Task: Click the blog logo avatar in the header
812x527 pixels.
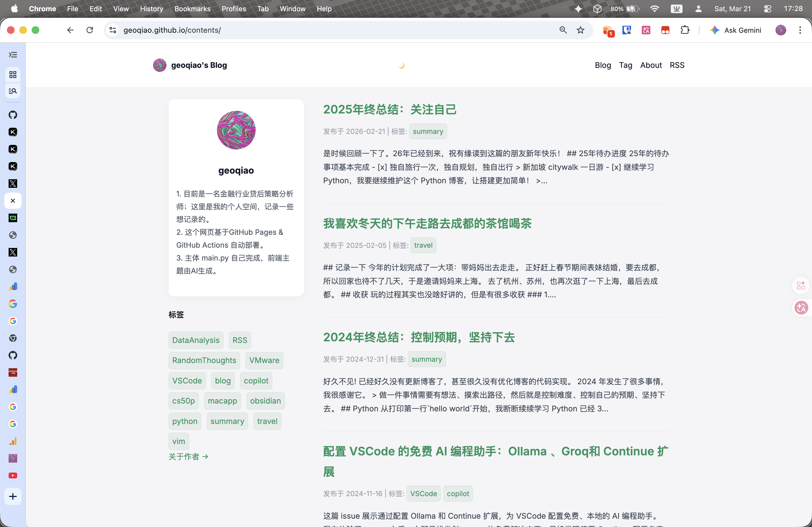Action: coord(160,65)
